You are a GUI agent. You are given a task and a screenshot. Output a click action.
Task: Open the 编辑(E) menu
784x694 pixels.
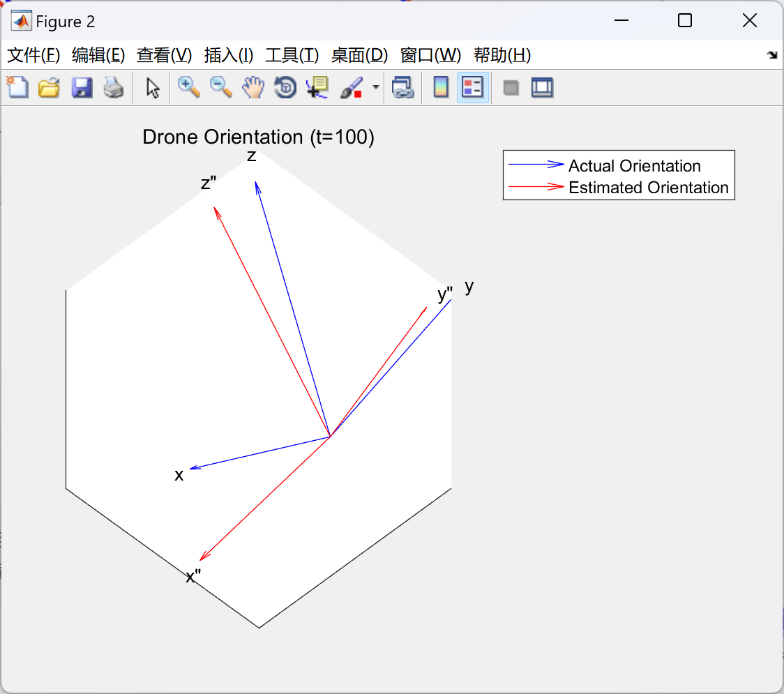pos(98,55)
